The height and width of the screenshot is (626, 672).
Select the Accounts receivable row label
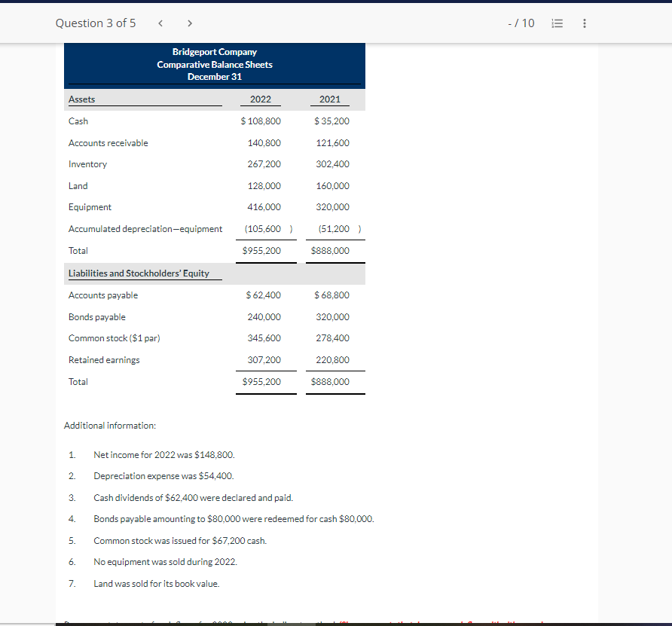[x=108, y=142]
